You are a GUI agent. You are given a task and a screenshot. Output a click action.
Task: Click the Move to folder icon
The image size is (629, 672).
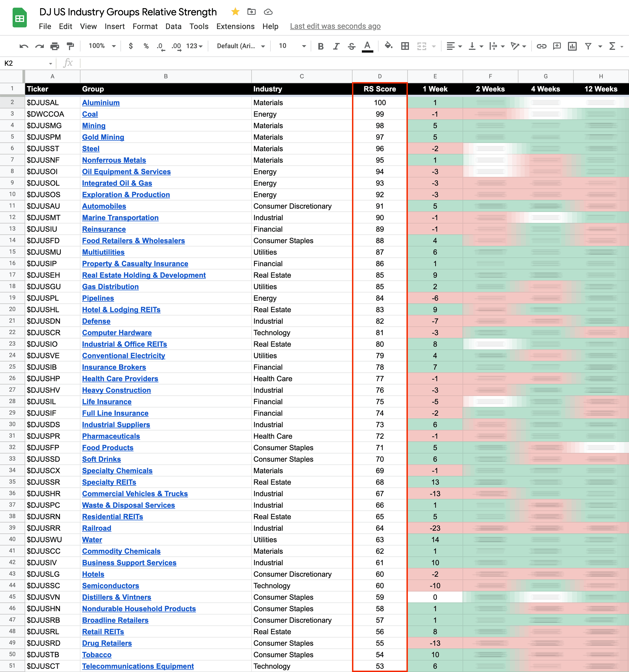(x=251, y=12)
